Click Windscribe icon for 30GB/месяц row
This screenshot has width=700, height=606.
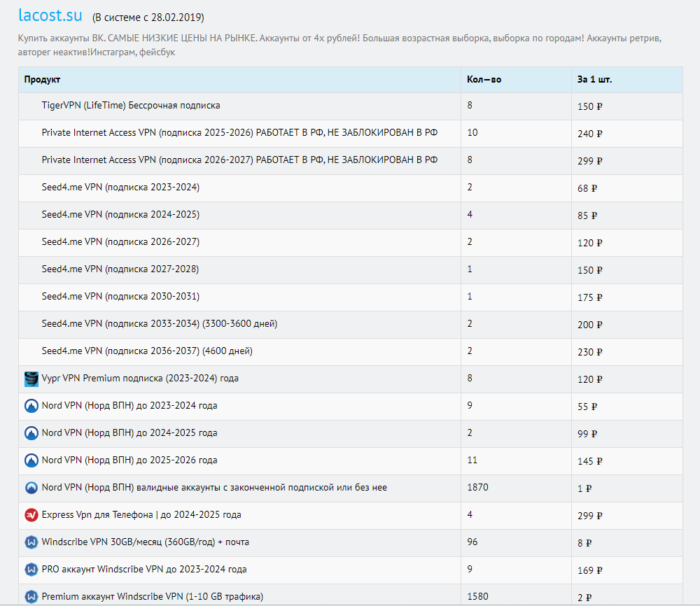tap(31, 542)
